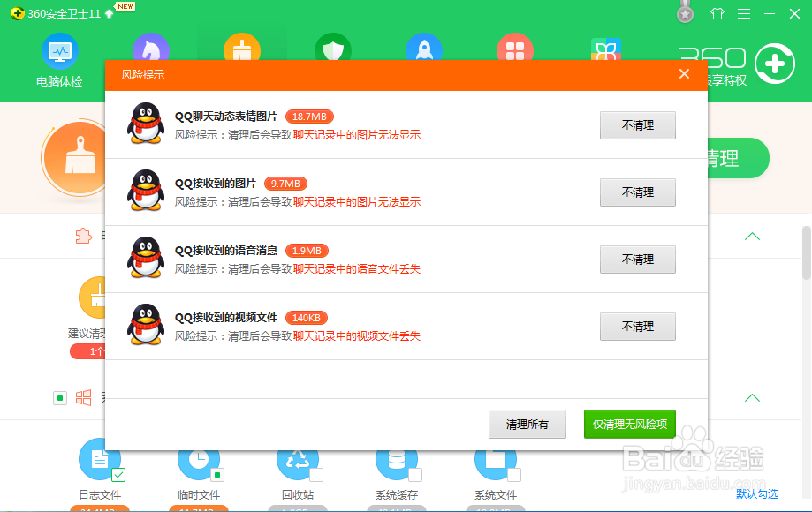The height and width of the screenshot is (512, 812).
Task: Click 不清理 for QQ接收到的图片
Action: pos(637,192)
